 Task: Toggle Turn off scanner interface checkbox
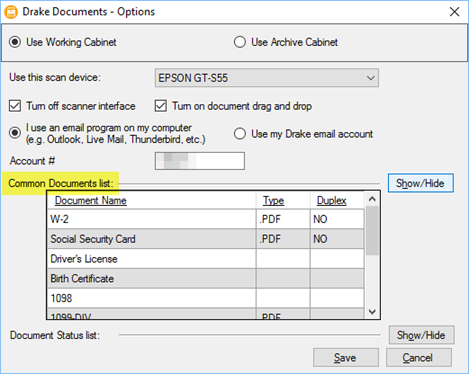(15, 106)
